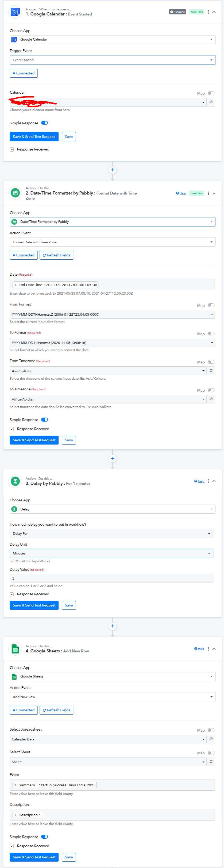Open Trigger Event dropdown showing Event Started
The image size is (224, 868).
[113, 60]
